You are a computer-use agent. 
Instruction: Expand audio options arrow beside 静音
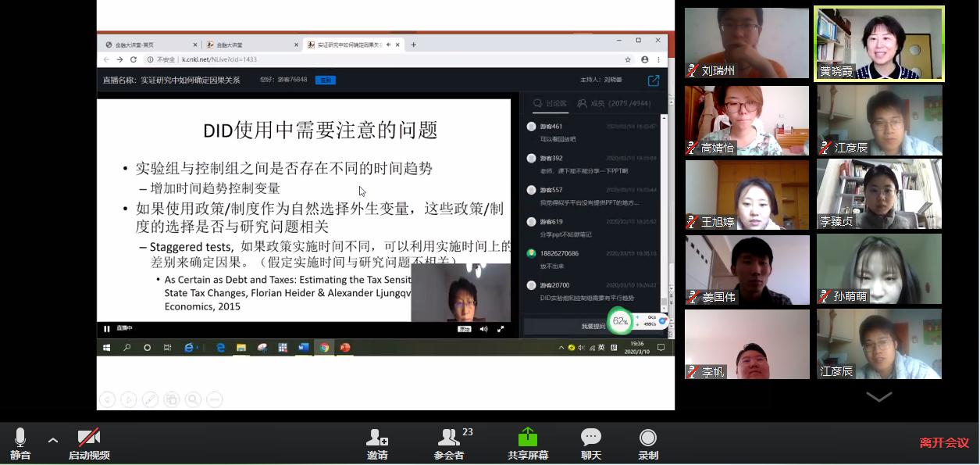pyautogui.click(x=53, y=440)
